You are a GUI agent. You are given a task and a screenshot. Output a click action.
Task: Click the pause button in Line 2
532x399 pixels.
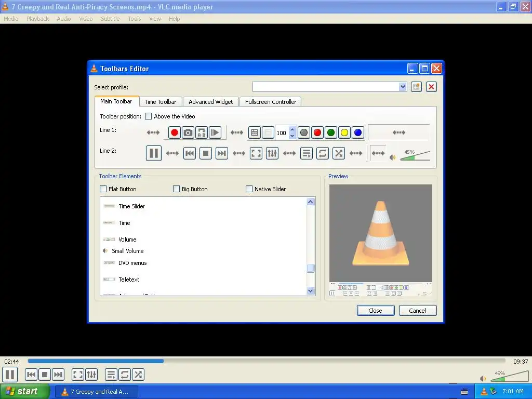154,153
